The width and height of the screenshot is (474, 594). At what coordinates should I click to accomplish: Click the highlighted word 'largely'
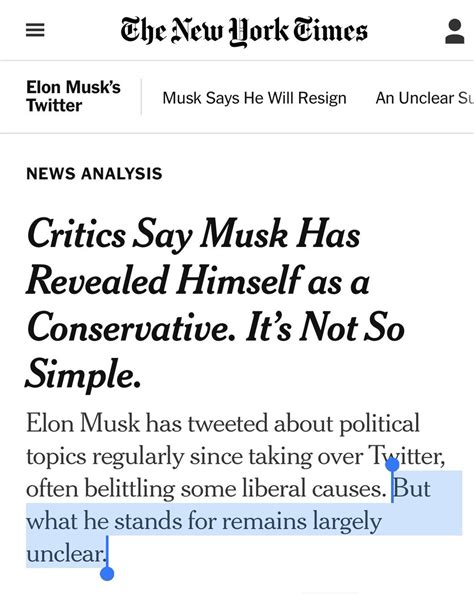pos(347,522)
